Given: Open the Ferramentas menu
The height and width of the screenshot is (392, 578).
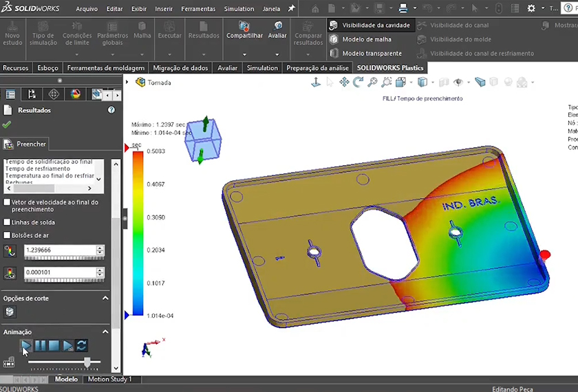Looking at the screenshot, I should click(198, 9).
